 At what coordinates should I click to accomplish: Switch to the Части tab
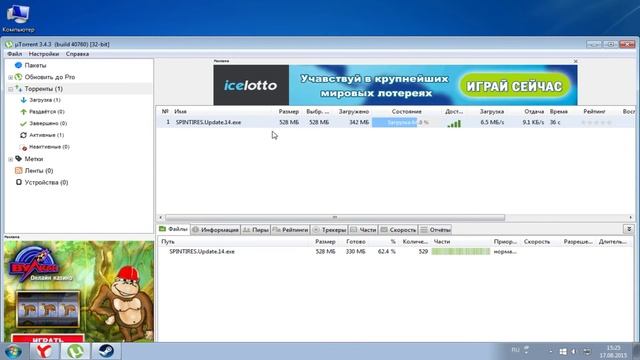[363, 230]
